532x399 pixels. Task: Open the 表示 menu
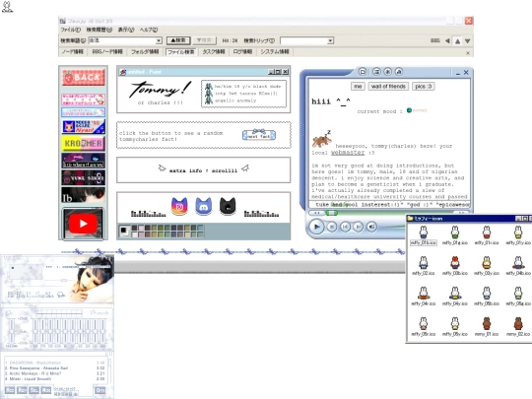126,30
